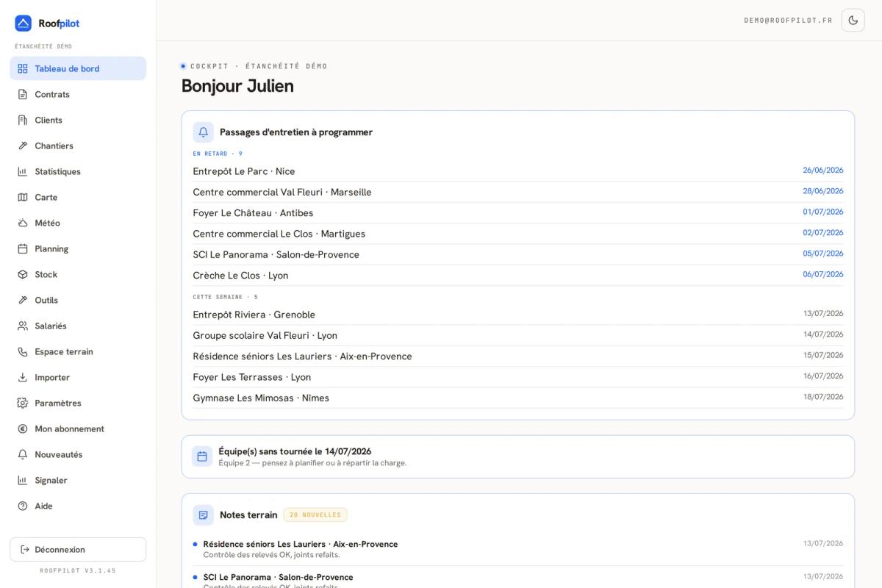The image size is (882, 588).
Task: Click the Carte map icon
Action: click(23, 197)
